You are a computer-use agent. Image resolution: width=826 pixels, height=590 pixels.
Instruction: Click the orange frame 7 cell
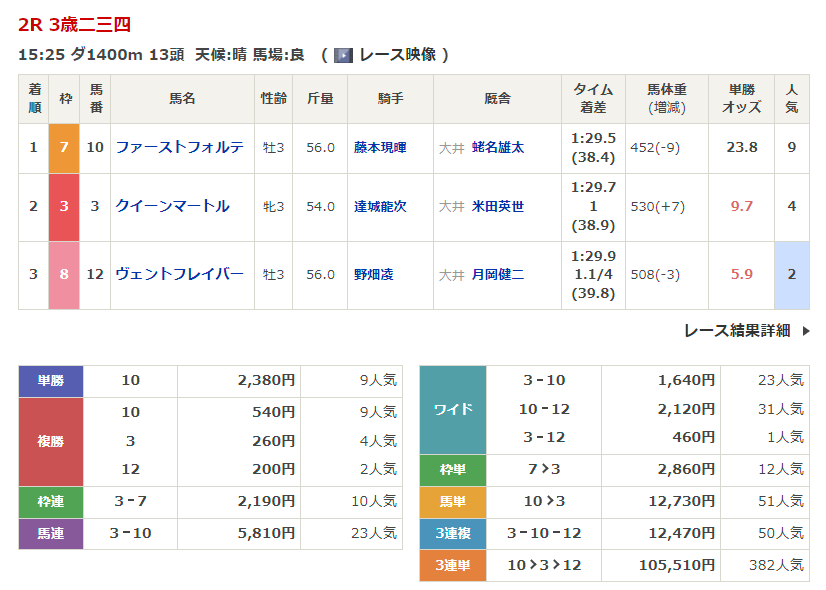(x=63, y=147)
